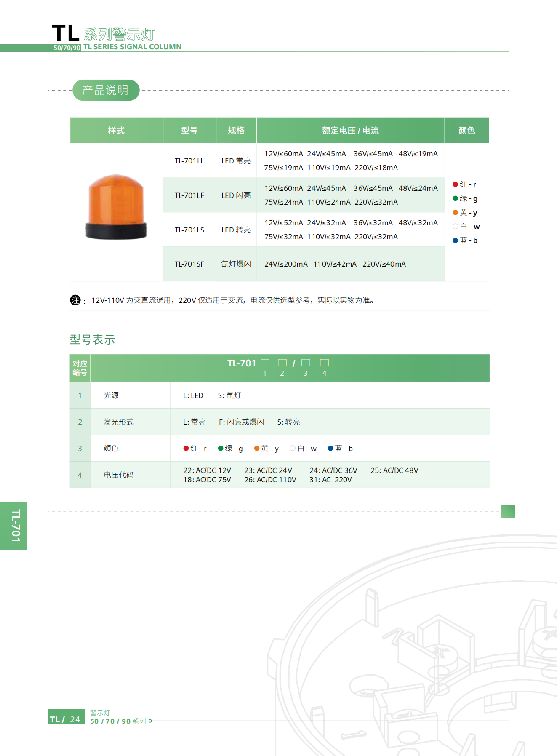557x756 pixels.
Task: Click the orange 黄 - y dot in the 样式 table
Action: [x=455, y=212]
